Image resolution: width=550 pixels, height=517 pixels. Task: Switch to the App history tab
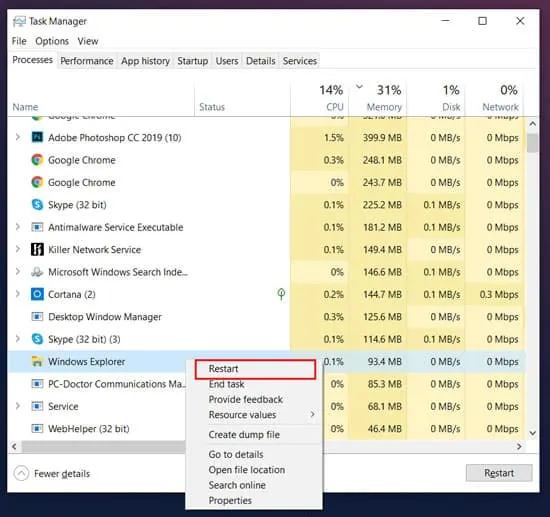(145, 61)
